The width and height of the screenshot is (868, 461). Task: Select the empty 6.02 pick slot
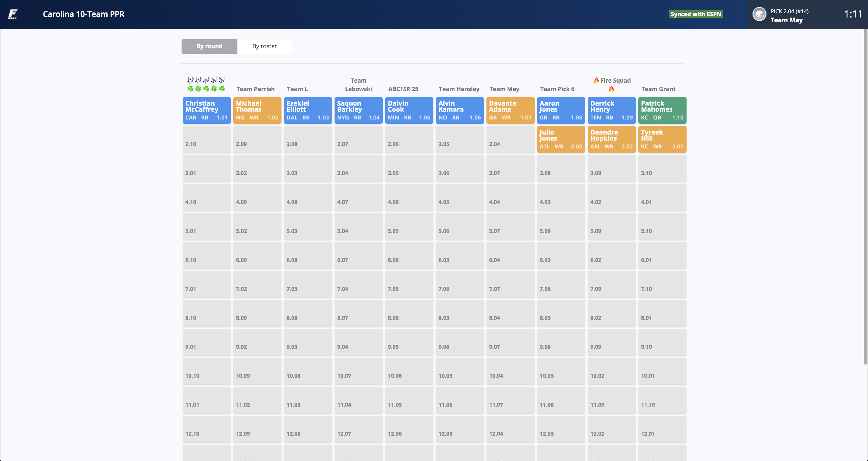tap(612, 255)
